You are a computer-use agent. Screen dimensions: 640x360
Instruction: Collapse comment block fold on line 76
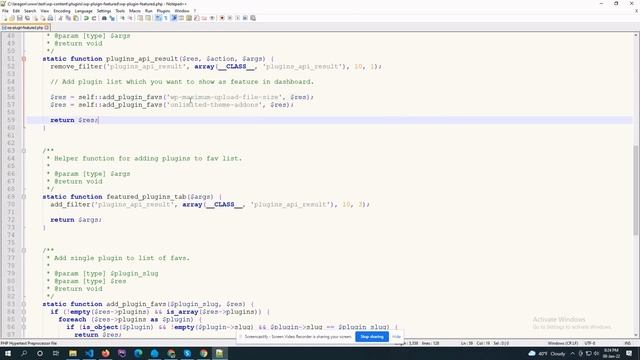click(24, 250)
